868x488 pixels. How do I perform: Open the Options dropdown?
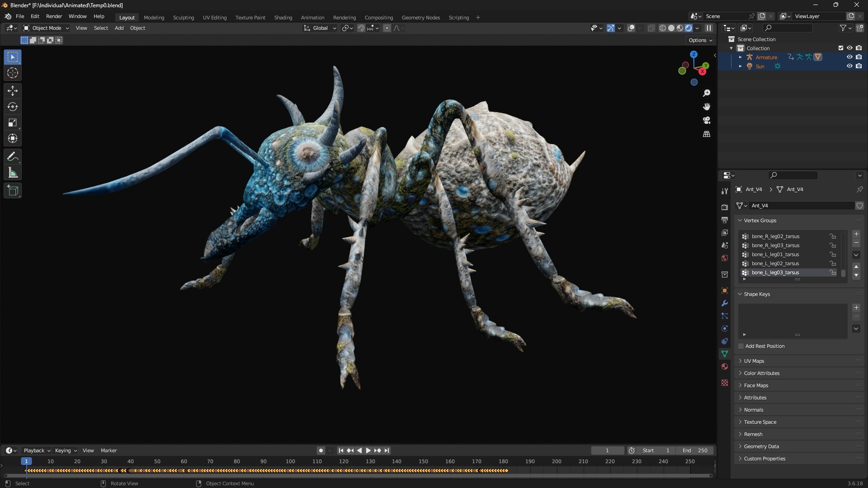click(x=700, y=40)
